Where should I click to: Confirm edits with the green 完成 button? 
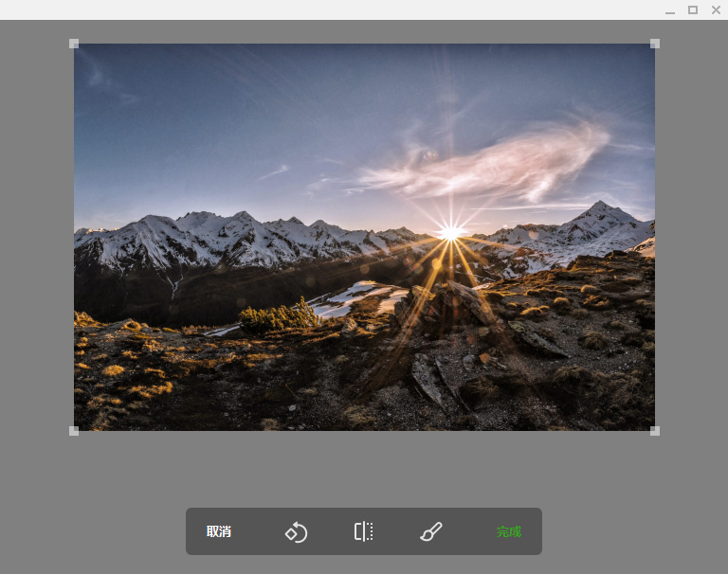pyautogui.click(x=509, y=531)
